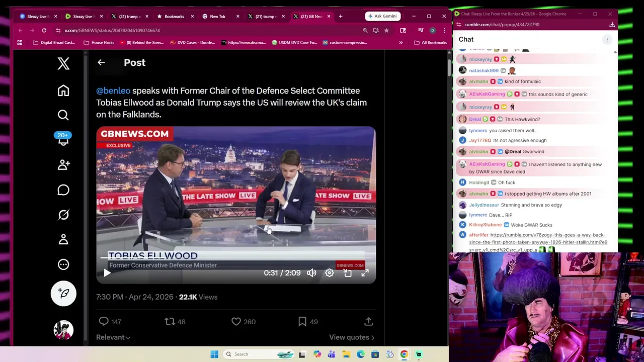Like the post with 260 likes
This screenshot has height=362, width=644.
pos(243,322)
